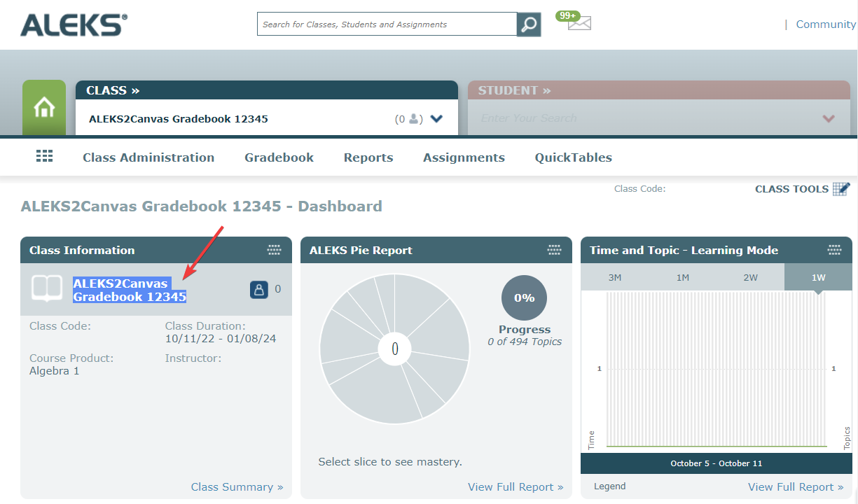Expand the CLASS selector dropdown
The height and width of the screenshot is (504, 858).
436,118
